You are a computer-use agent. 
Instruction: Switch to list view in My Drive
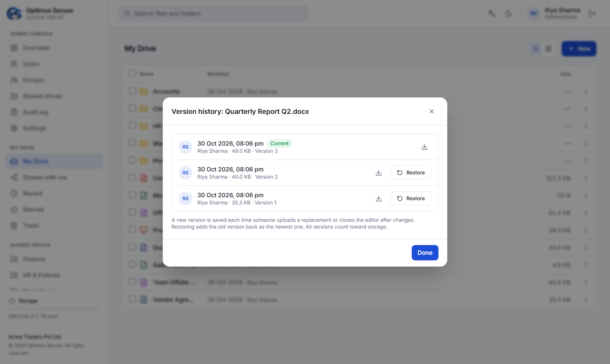535,49
